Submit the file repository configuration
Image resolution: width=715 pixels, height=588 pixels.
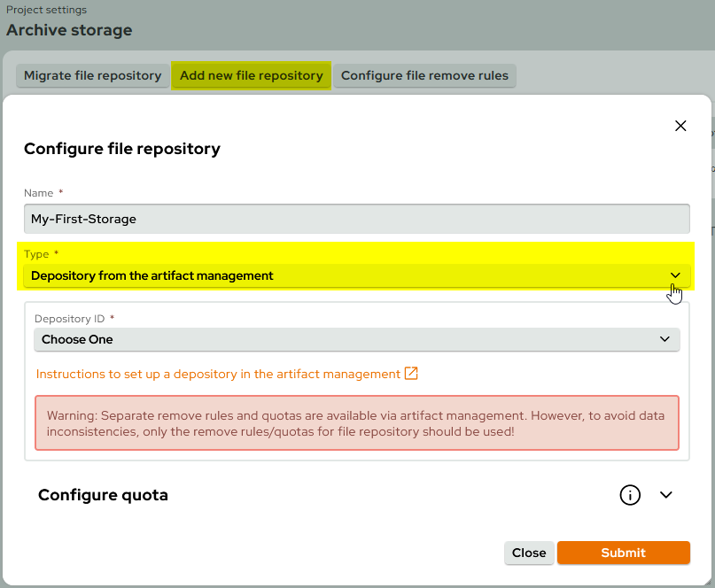click(623, 553)
